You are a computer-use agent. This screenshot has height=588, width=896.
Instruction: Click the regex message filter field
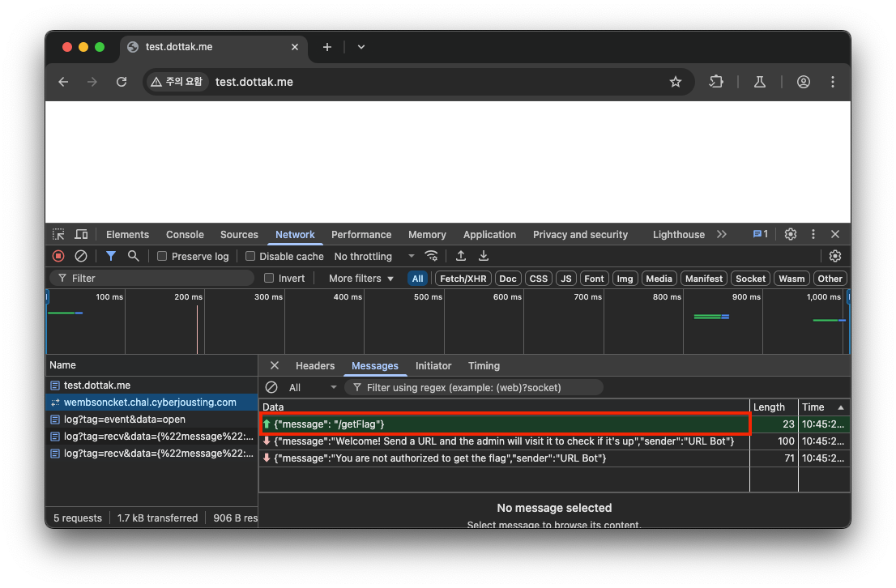[x=473, y=387]
